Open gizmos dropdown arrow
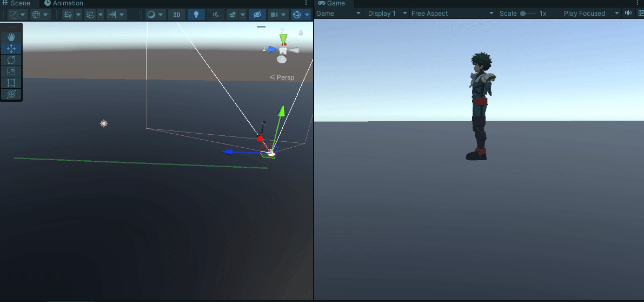Image resolution: width=644 pixels, height=302 pixels. pyautogui.click(x=307, y=15)
